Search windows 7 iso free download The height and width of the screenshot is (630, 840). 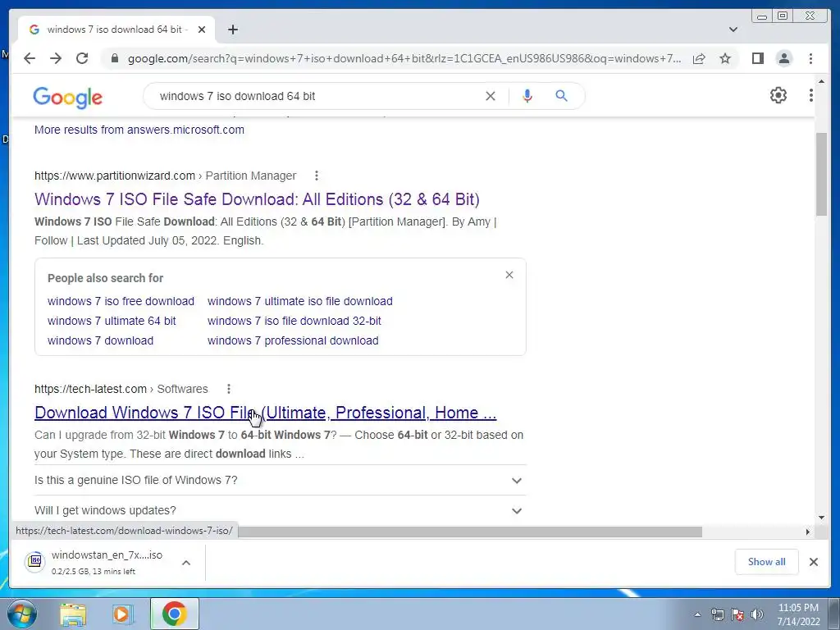click(x=121, y=301)
